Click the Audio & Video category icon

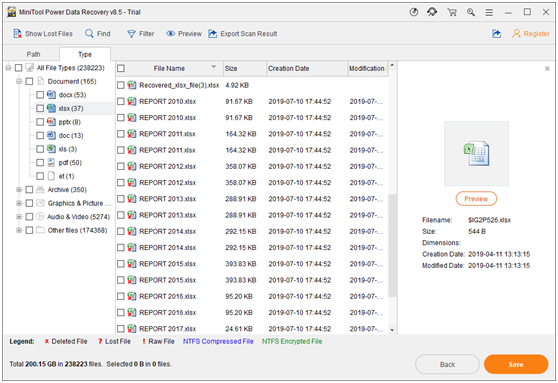point(40,216)
